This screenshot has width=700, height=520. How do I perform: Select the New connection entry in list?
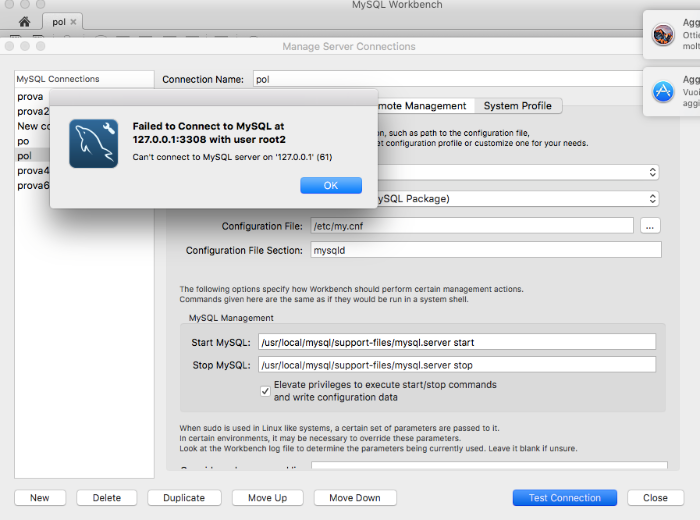tap(33, 126)
